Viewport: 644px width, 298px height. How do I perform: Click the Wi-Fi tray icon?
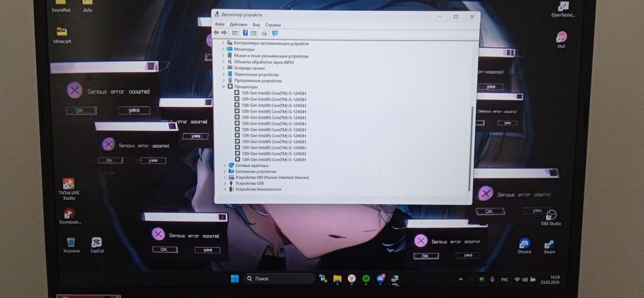point(516,280)
